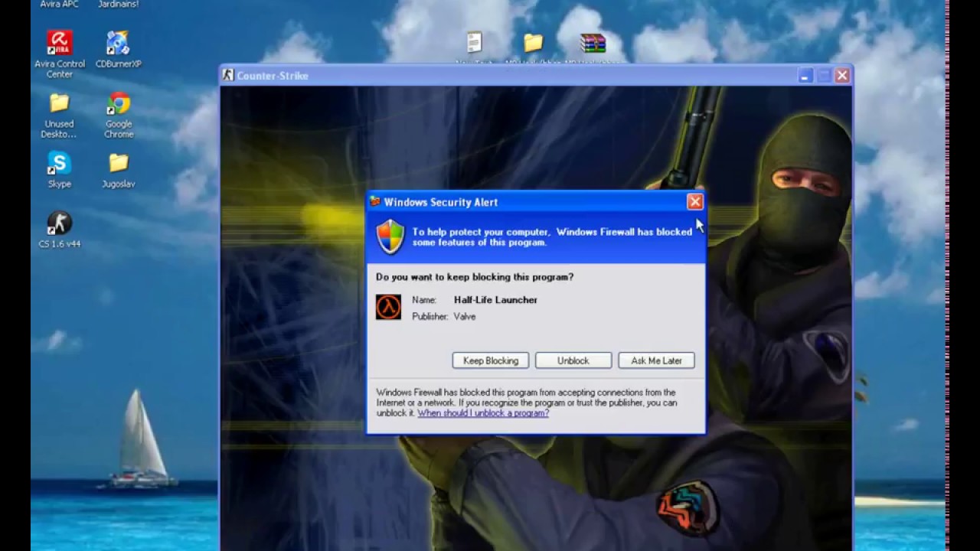Choose Ask Me Later

[x=656, y=360]
